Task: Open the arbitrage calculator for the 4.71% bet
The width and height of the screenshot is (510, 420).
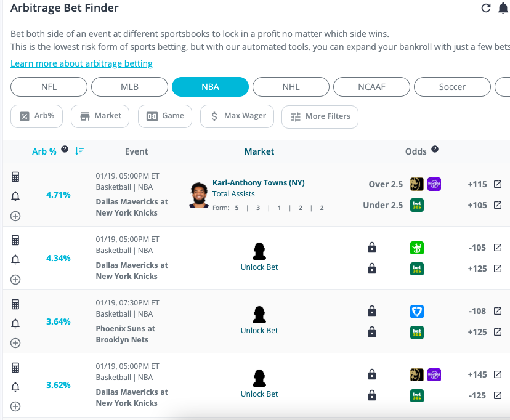Action: pyautogui.click(x=15, y=177)
